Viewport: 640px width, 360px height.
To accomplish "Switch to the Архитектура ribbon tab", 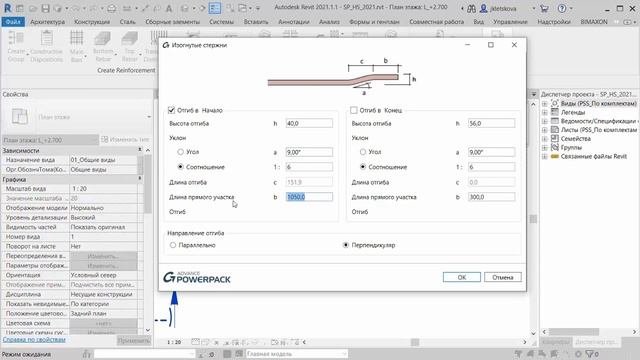I will click(47, 22).
